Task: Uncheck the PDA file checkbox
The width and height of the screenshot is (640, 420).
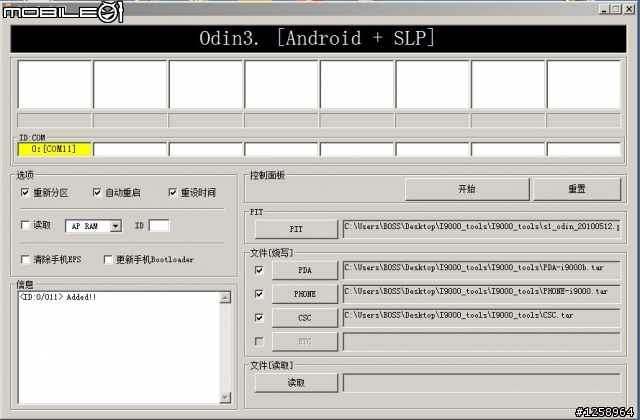Action: pyautogui.click(x=259, y=270)
